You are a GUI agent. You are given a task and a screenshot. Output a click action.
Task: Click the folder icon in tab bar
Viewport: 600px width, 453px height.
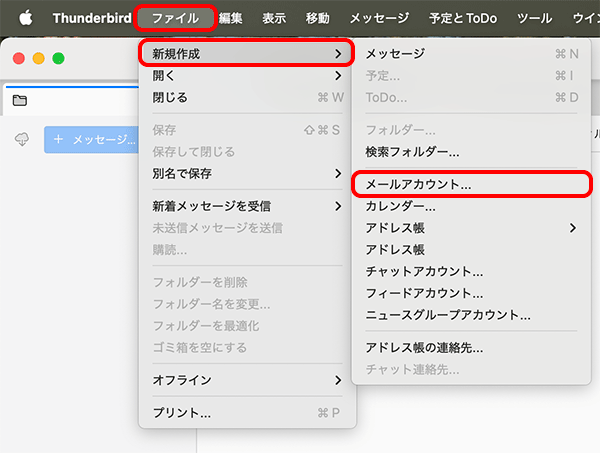[20, 101]
